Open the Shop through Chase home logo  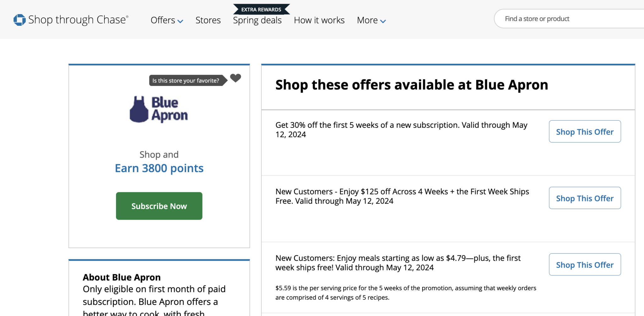click(x=70, y=20)
